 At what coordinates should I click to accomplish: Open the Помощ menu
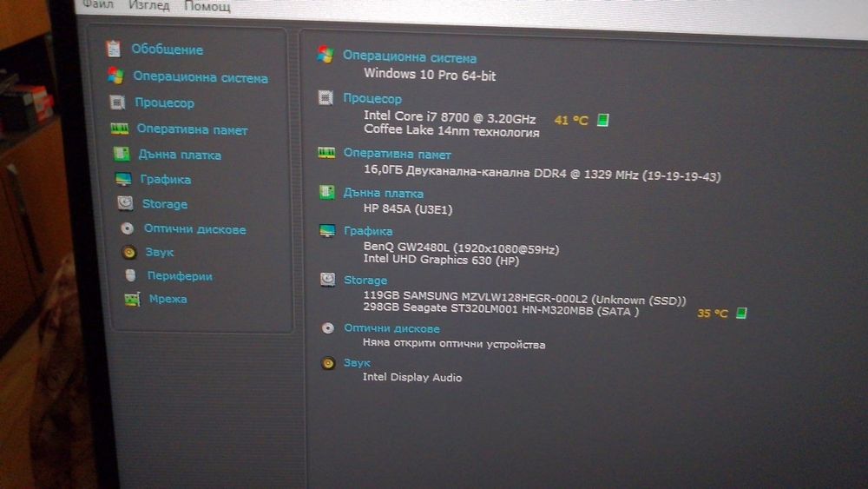pyautogui.click(x=207, y=6)
